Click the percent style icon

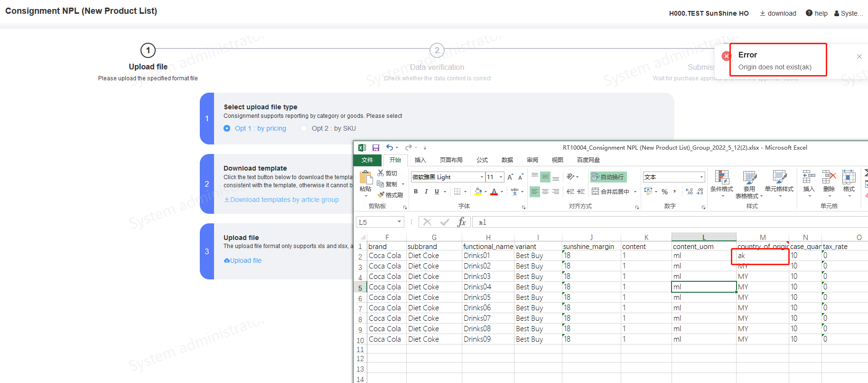tap(664, 191)
